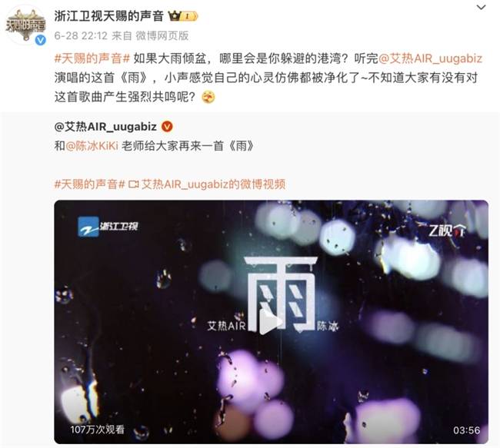
Task: Open the @陈冰KiKi mention
Action: (92, 145)
